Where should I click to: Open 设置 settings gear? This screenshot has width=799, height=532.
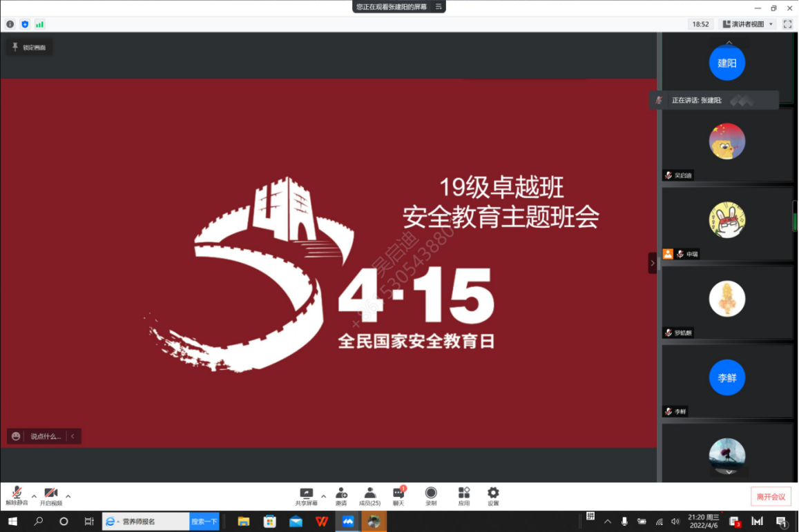(x=493, y=496)
